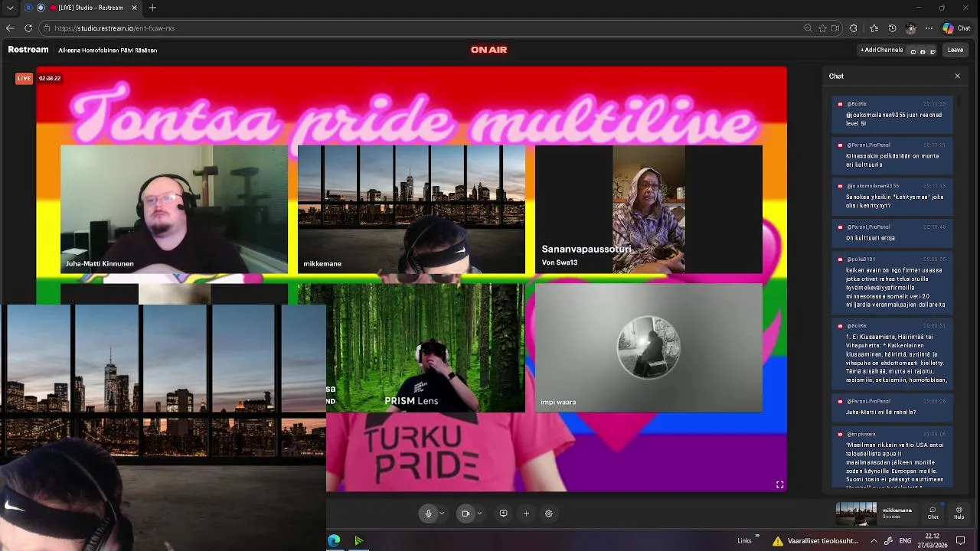Image resolution: width=980 pixels, height=551 pixels.
Task: Open studio settings gear icon
Action: point(549,514)
